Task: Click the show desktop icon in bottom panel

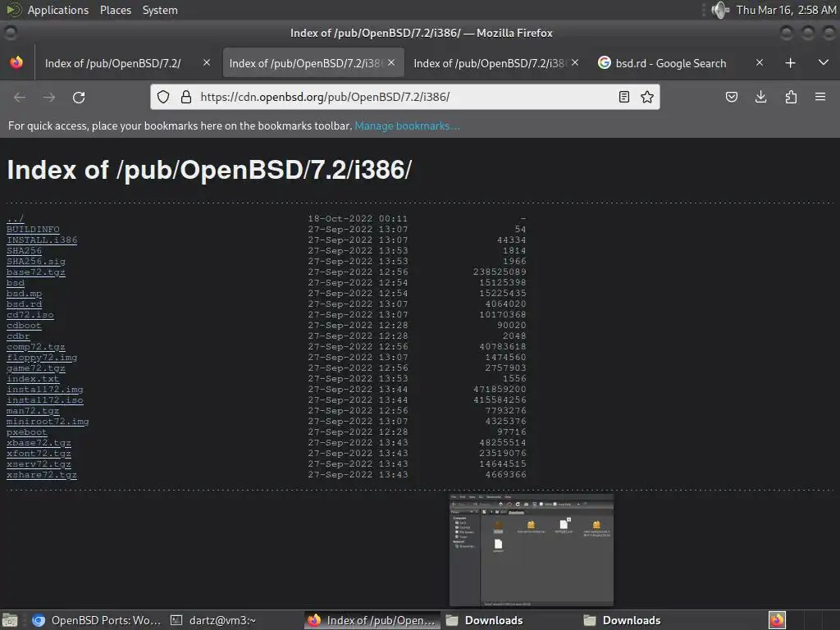Action: (10, 620)
